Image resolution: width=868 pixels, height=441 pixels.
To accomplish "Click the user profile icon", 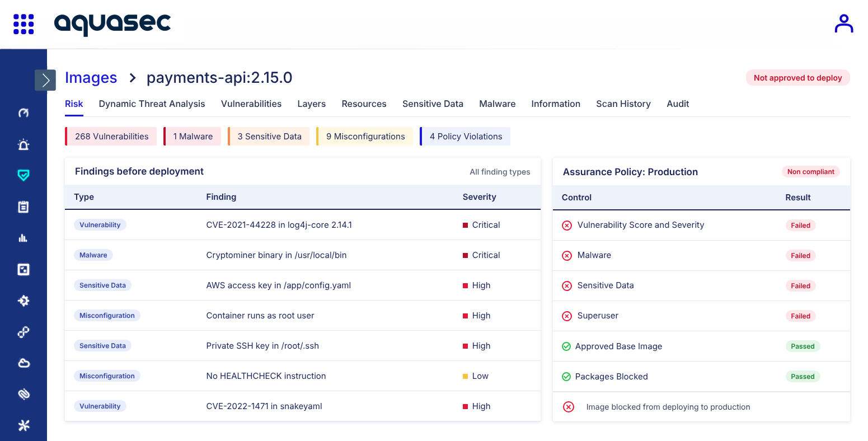I will coord(843,24).
